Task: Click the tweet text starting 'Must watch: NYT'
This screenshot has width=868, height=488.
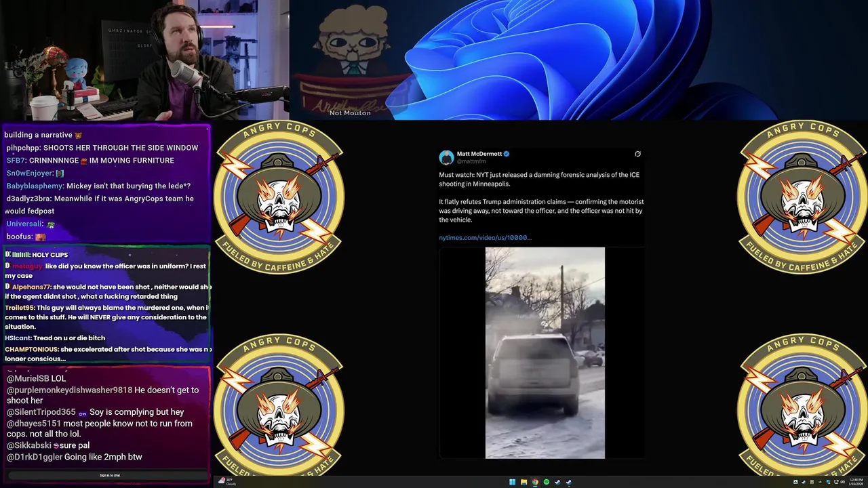Action: coord(539,179)
